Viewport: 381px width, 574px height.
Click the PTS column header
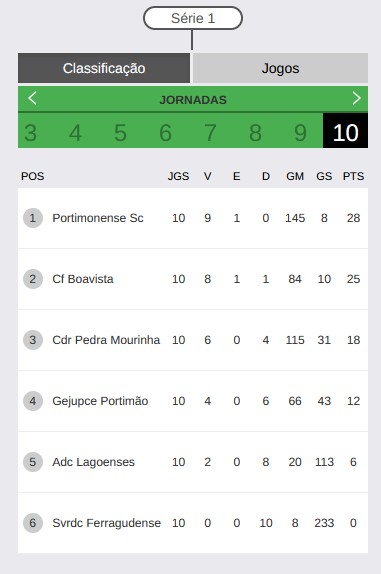click(353, 176)
